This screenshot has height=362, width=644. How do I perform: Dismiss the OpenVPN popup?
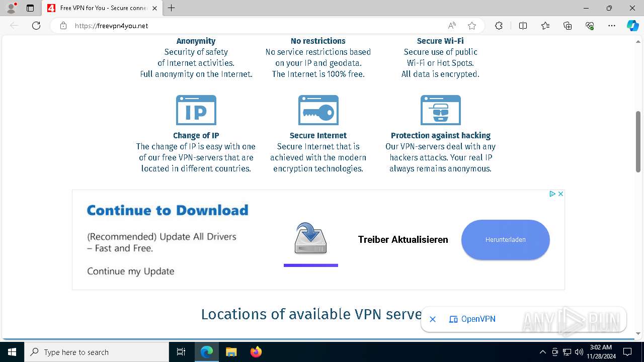(433, 319)
